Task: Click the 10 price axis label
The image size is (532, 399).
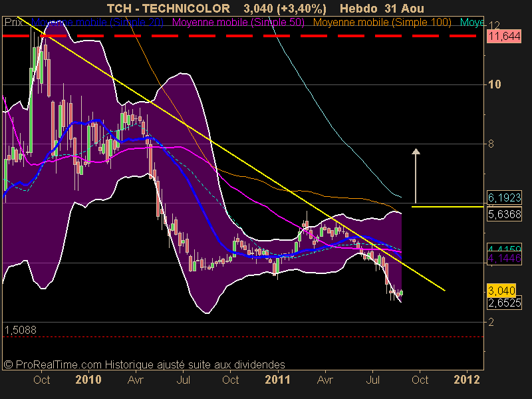Action: 494,84
